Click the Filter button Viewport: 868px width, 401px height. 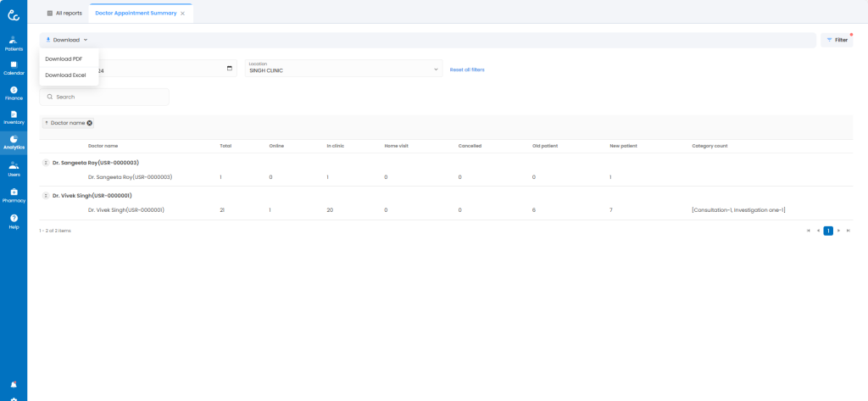[837, 40]
